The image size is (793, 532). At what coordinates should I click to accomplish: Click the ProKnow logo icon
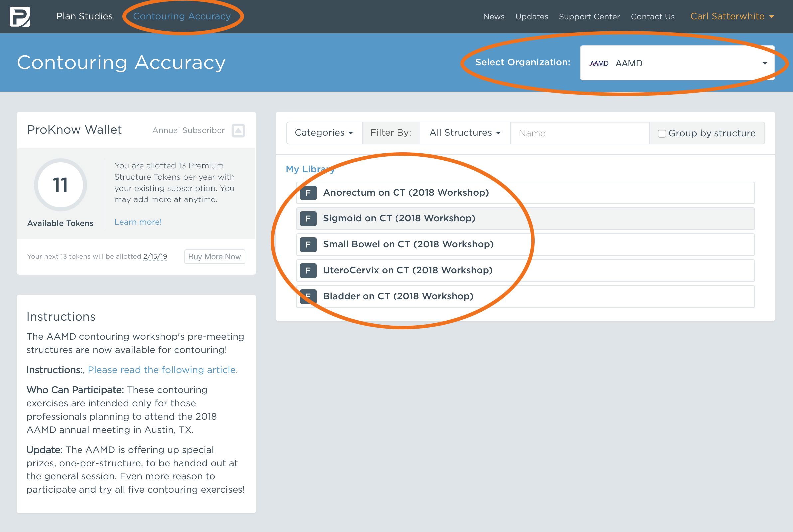click(20, 16)
